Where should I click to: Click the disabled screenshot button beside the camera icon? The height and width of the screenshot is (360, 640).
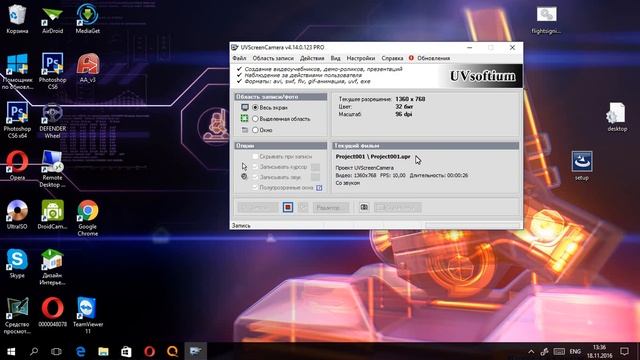coord(398,207)
